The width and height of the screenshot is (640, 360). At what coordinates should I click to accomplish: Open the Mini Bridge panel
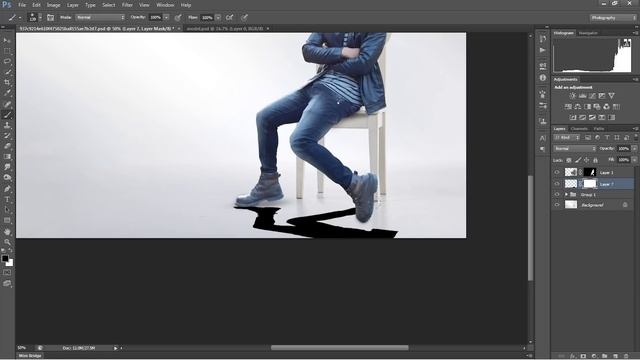tap(30, 356)
